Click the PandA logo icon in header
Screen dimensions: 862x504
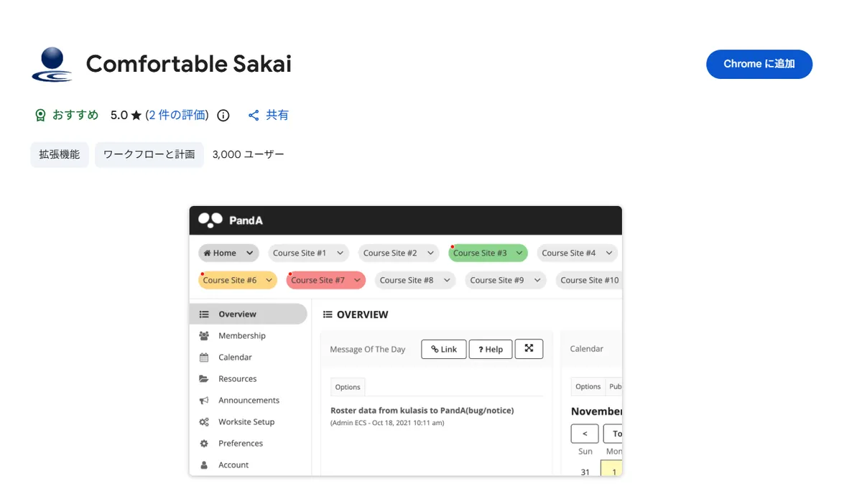[x=210, y=220]
